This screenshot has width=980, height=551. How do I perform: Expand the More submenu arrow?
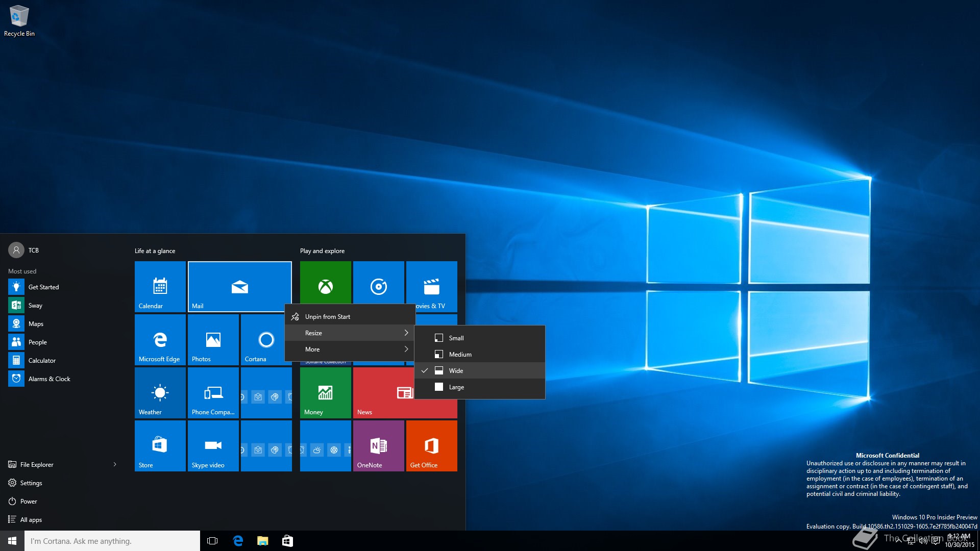click(x=406, y=349)
